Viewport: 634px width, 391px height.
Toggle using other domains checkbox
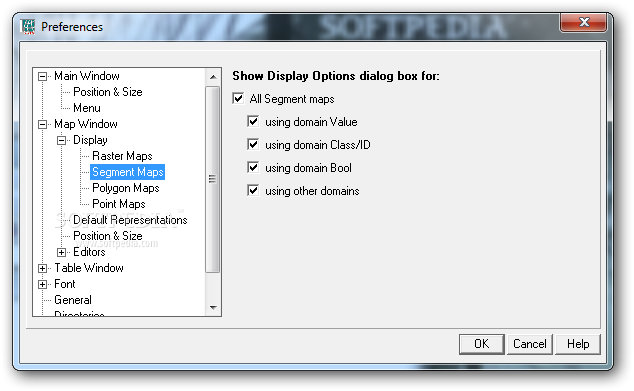(253, 190)
